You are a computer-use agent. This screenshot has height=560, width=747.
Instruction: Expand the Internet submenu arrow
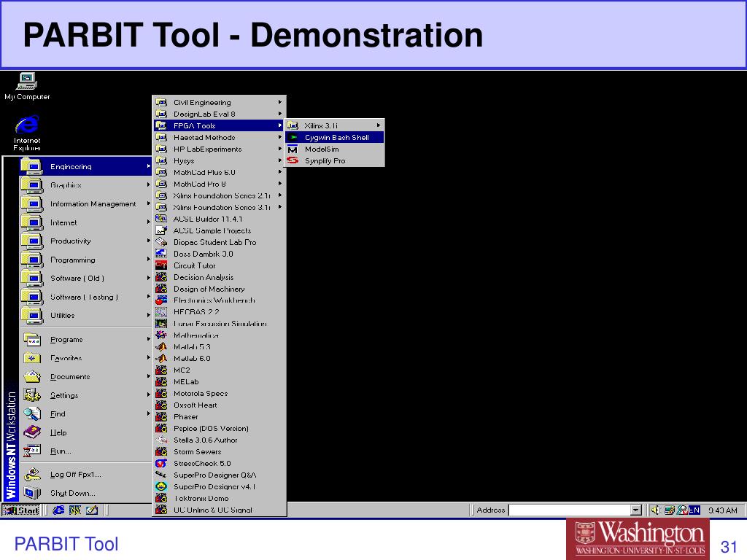pos(148,222)
